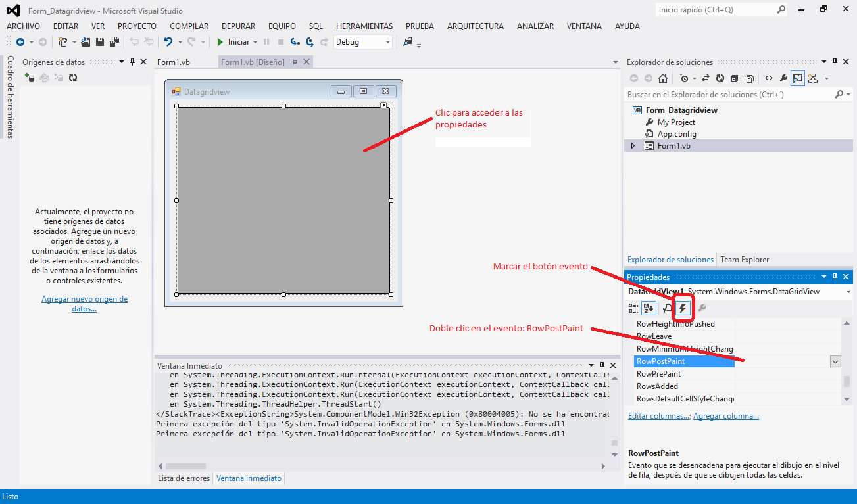Select the Refresh icon in Orígenes de datos
This screenshot has height=504, width=857.
(72, 78)
